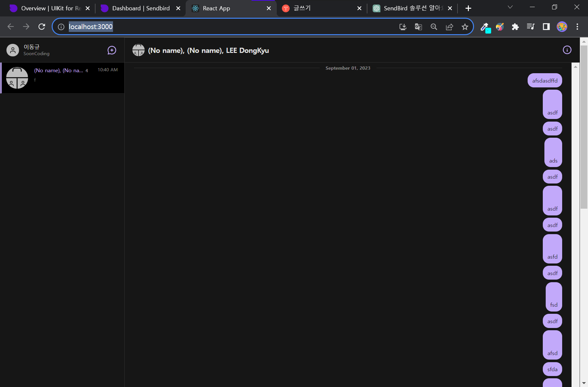Open the zoom magnifier icon
This screenshot has height=387, width=588.
click(x=434, y=27)
